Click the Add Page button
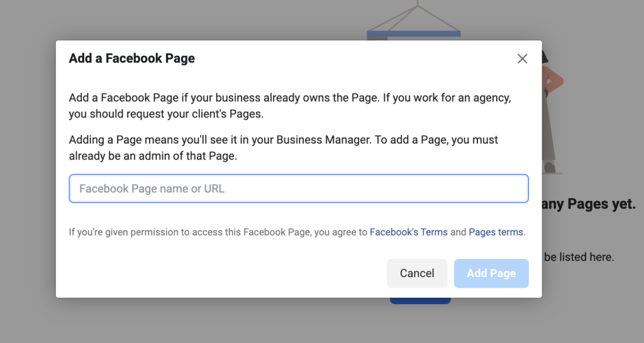 (x=491, y=273)
